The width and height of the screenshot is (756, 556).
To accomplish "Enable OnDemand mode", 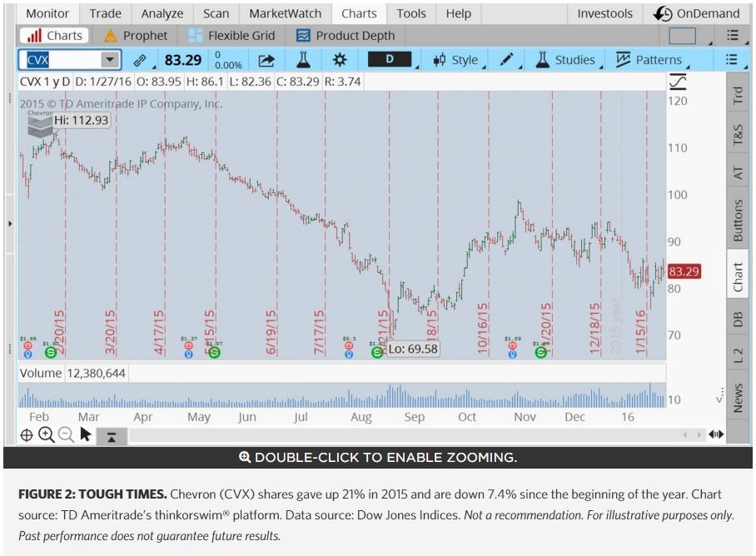I will pos(697,13).
